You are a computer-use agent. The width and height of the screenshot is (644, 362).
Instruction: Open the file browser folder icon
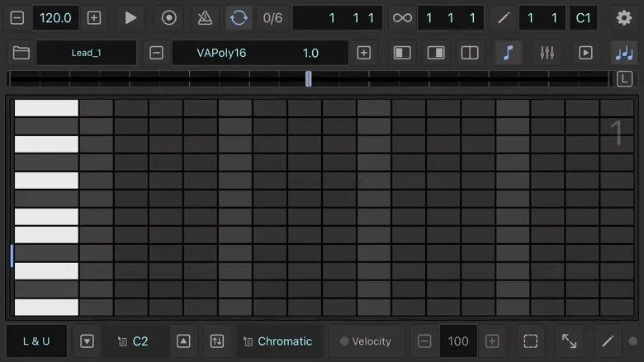(21, 53)
